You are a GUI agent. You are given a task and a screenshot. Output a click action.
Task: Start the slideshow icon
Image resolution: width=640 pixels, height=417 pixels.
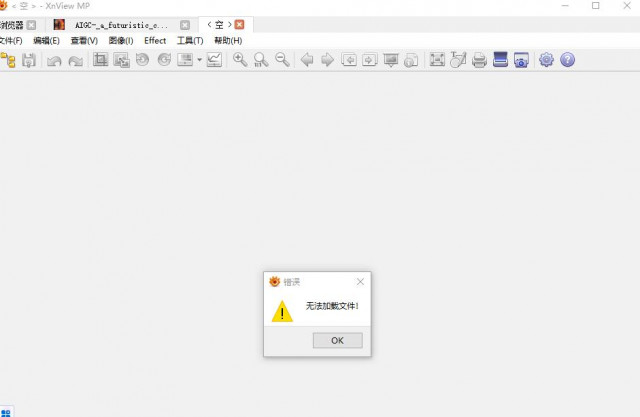point(391,60)
